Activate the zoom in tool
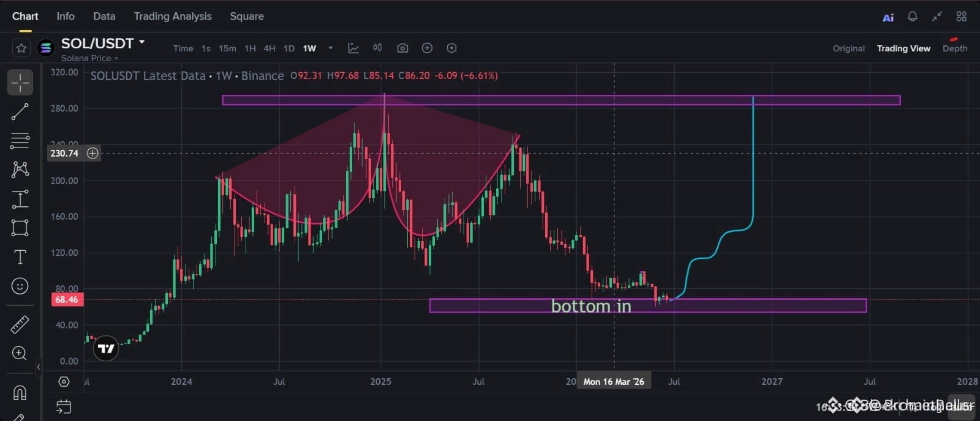The width and height of the screenshot is (980, 421). click(x=20, y=353)
